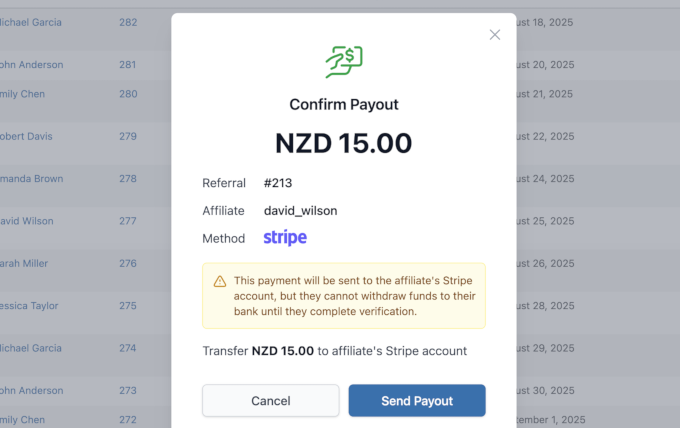Click the yellow warning triangle icon
Image resolution: width=680 pixels, height=428 pixels.
coord(220,281)
